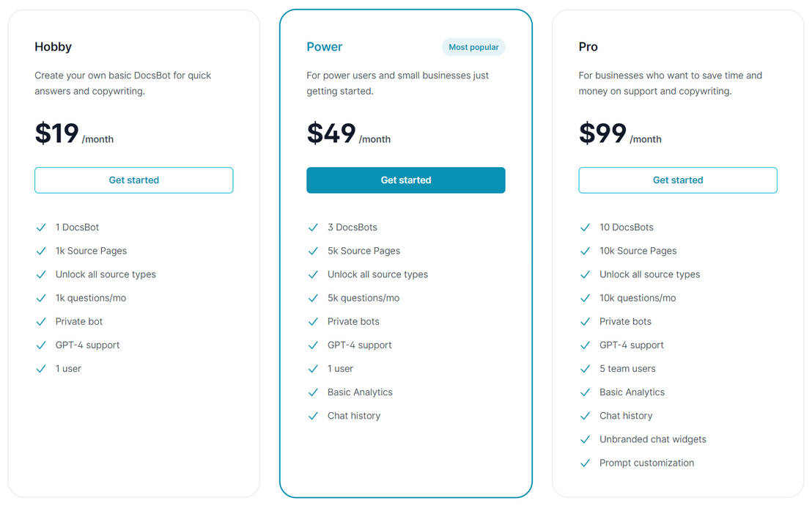Select the Pro plan heading
This screenshot has height=506, width=812.
(x=588, y=46)
